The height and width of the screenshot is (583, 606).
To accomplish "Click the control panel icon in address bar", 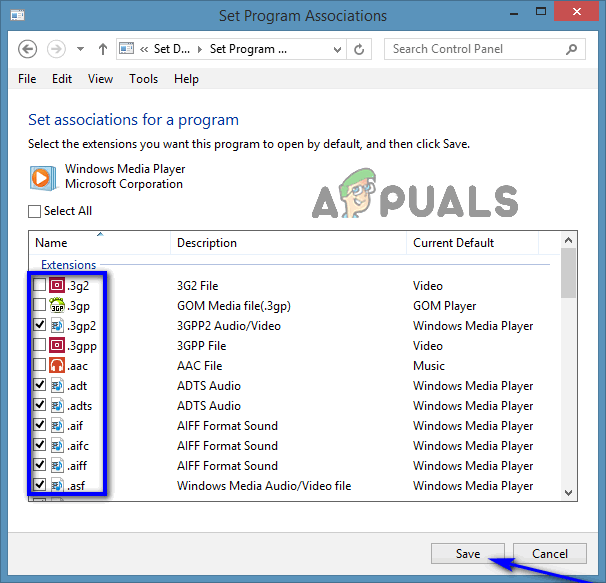I will [x=126, y=49].
